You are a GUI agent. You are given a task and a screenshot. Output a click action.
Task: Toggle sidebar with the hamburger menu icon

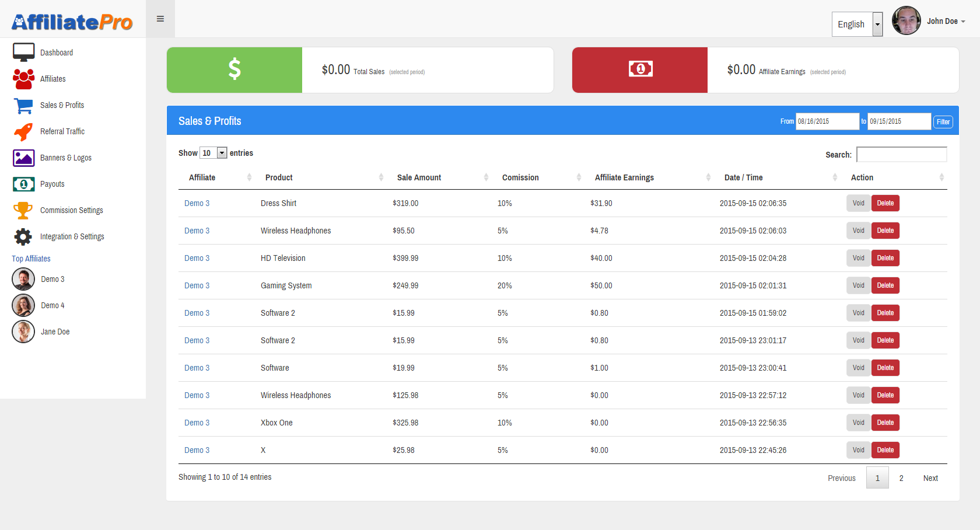point(160,19)
